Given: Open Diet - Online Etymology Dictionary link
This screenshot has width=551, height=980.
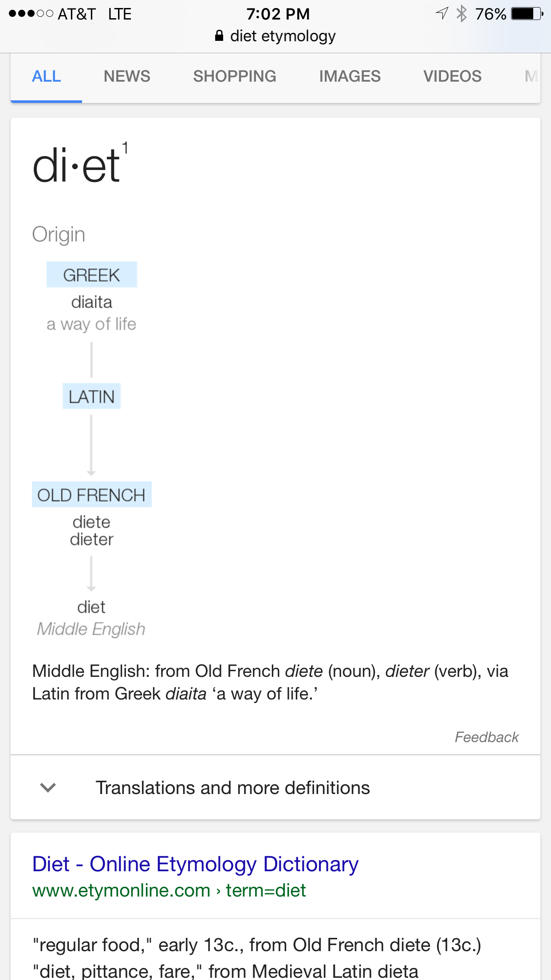Looking at the screenshot, I should click(195, 864).
